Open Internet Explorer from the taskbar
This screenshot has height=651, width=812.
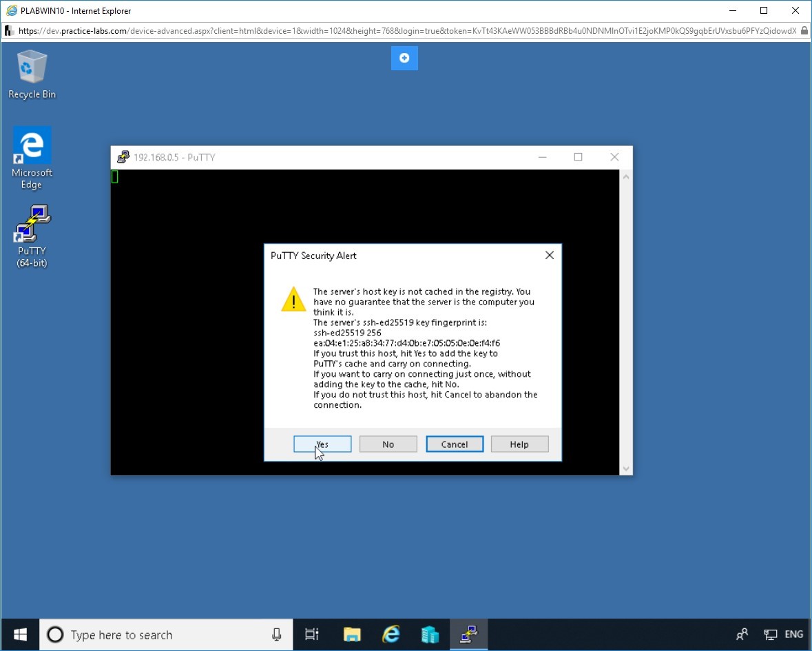tap(391, 634)
